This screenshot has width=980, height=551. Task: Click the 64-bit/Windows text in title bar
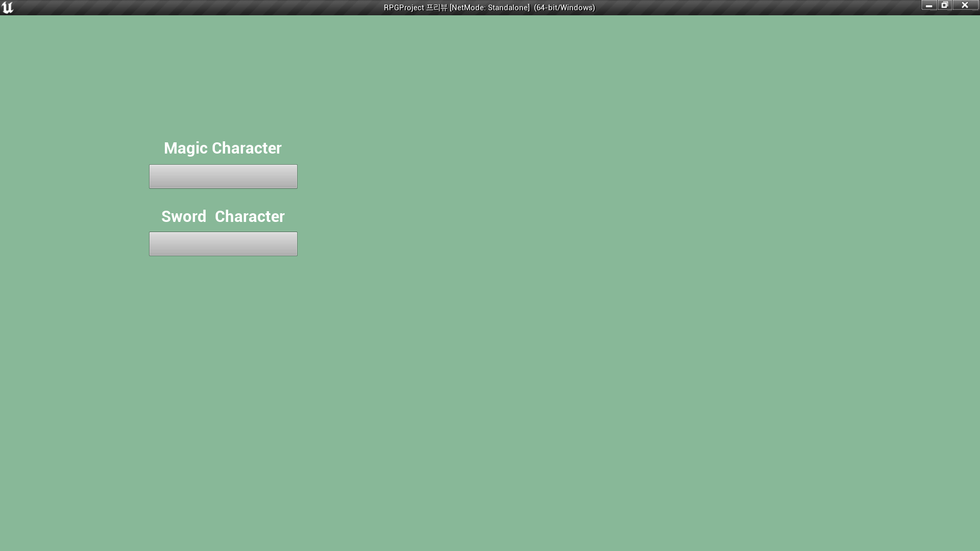coord(564,8)
